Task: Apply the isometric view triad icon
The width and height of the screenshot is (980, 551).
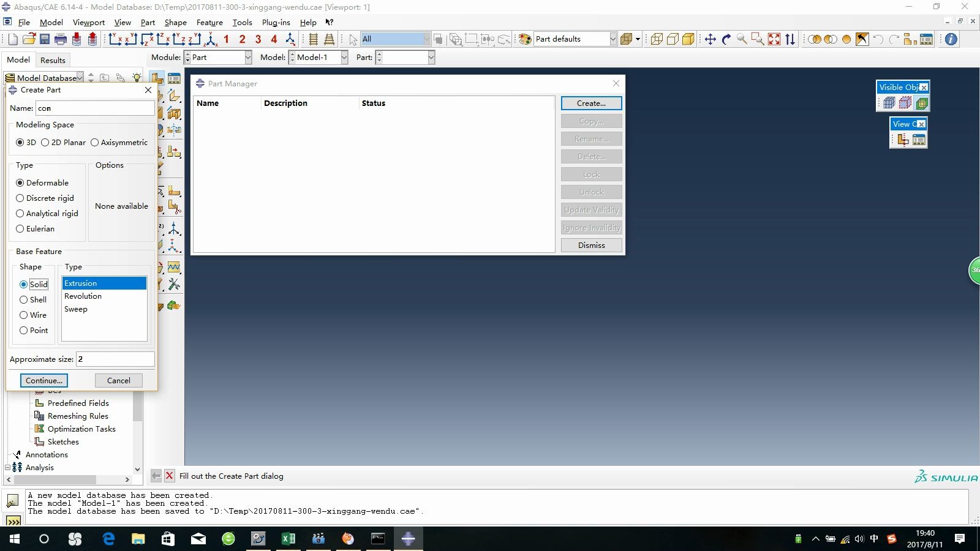Action: (x=211, y=39)
